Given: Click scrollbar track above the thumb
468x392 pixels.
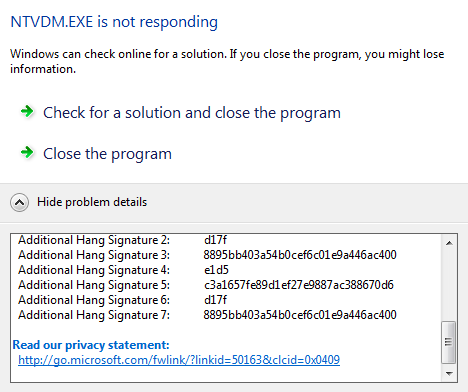Looking at the screenshot, I should (x=449, y=285).
